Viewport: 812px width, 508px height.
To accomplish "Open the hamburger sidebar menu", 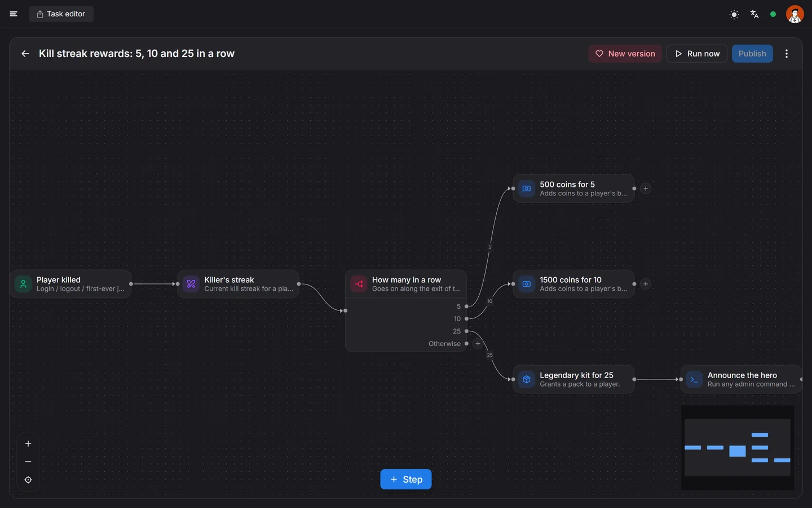I will [14, 14].
